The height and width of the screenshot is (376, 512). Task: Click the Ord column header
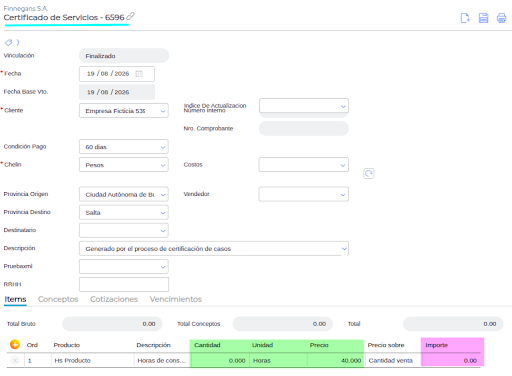pos(32,345)
